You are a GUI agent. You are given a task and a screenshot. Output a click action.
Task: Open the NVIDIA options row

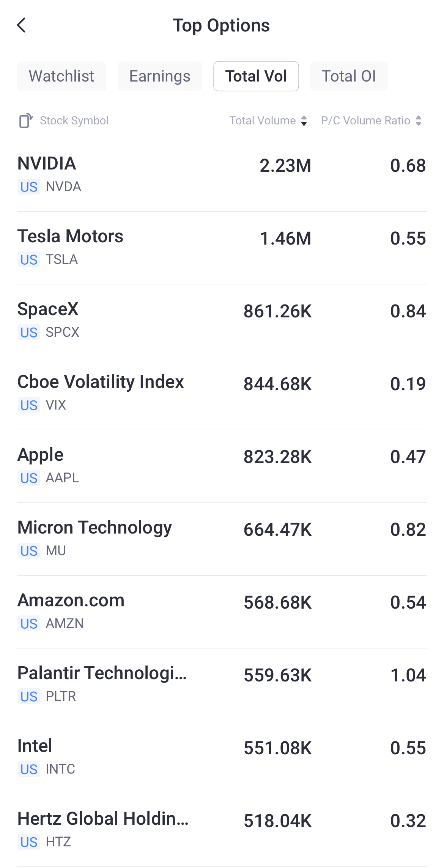(222, 175)
